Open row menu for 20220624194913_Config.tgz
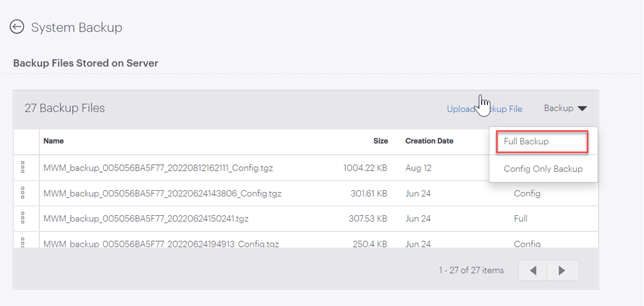The image size is (644, 306). [x=23, y=242]
